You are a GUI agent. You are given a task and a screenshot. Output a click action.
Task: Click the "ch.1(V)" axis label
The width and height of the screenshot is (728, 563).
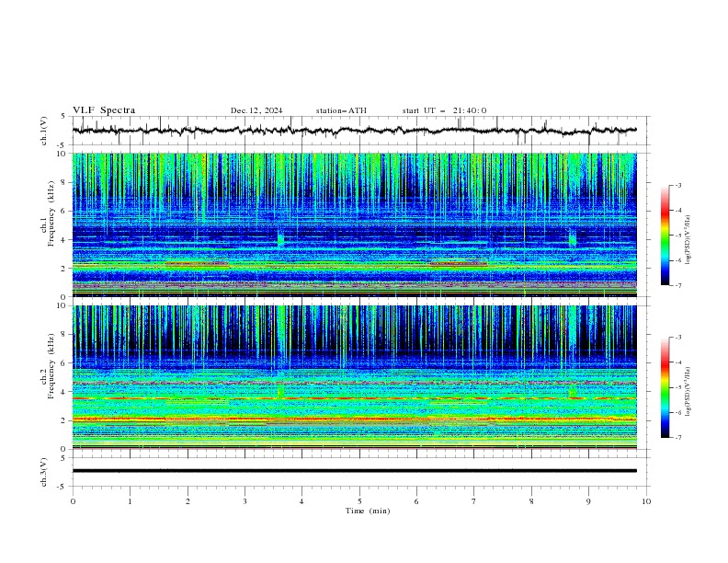[x=44, y=131]
